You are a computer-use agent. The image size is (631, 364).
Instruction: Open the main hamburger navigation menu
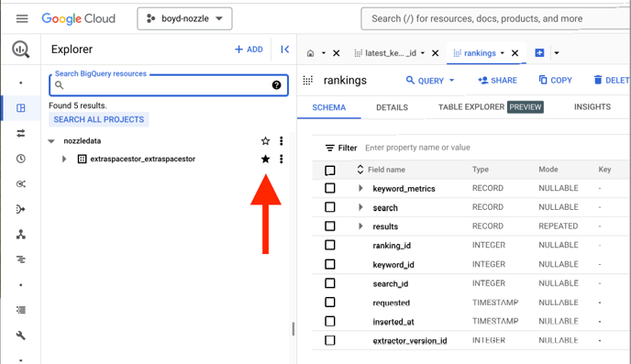tap(22, 18)
